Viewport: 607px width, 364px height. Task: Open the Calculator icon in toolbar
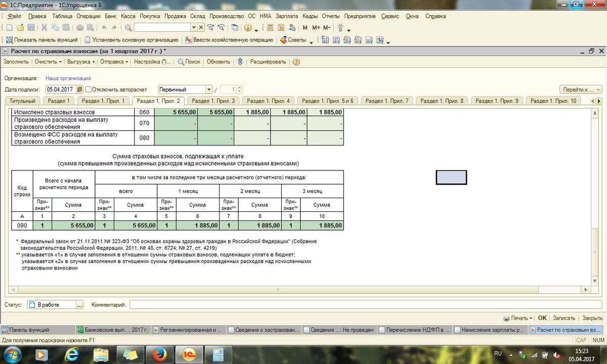[269, 28]
